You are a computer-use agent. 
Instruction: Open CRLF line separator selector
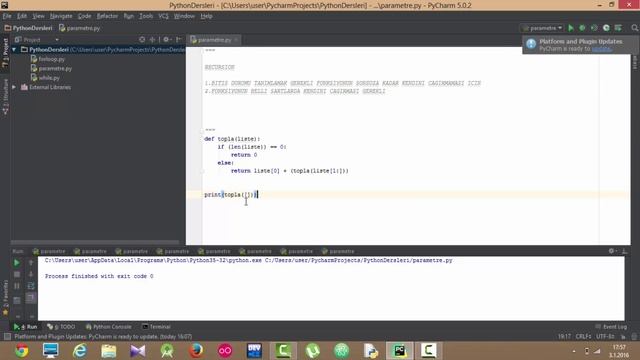583,337
